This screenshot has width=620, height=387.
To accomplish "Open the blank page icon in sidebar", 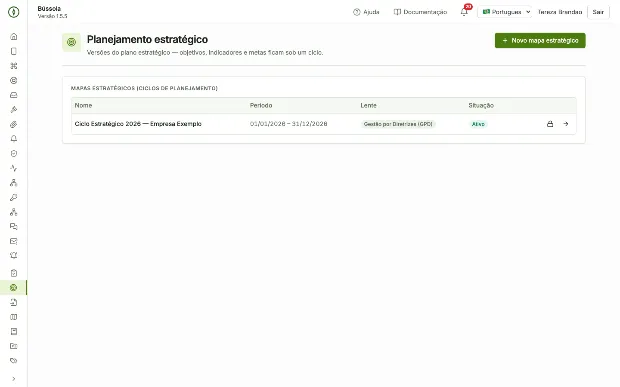I will pyautogui.click(x=13, y=51).
